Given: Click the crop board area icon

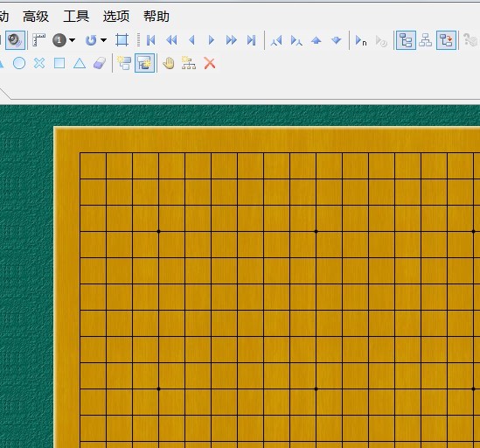Looking at the screenshot, I should [x=122, y=40].
